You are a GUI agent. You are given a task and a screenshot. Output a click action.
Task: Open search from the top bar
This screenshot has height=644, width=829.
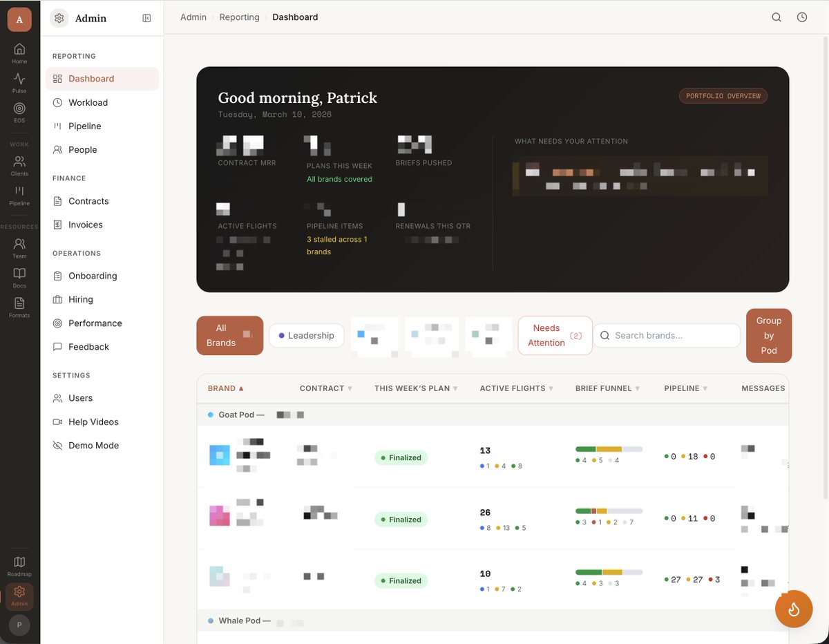coord(776,17)
